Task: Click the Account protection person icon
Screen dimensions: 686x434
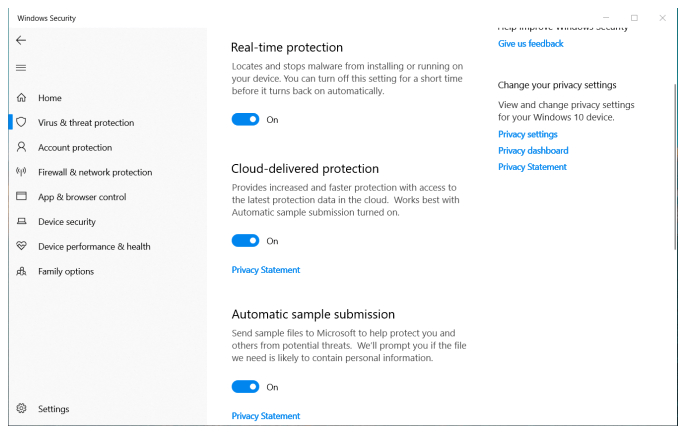Action: [21, 147]
